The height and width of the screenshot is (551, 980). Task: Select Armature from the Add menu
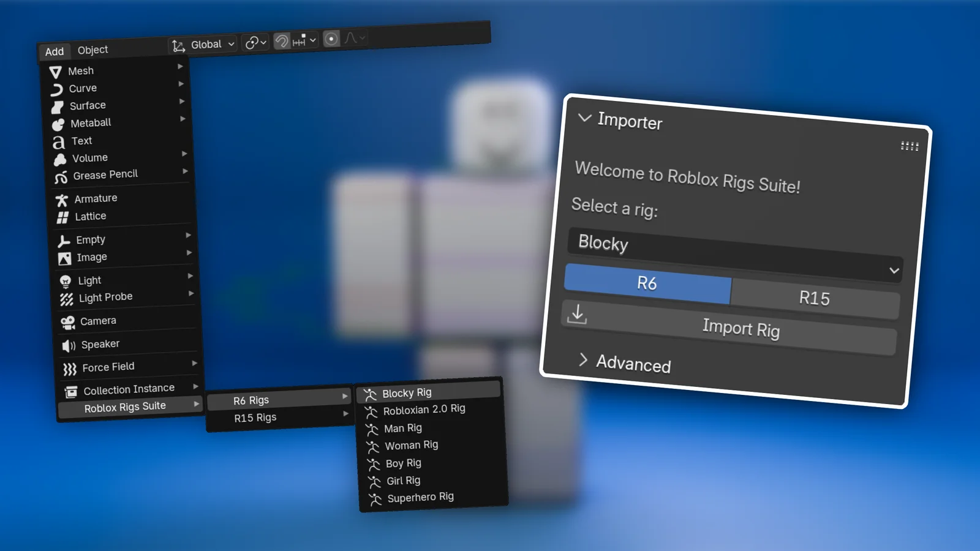(95, 198)
